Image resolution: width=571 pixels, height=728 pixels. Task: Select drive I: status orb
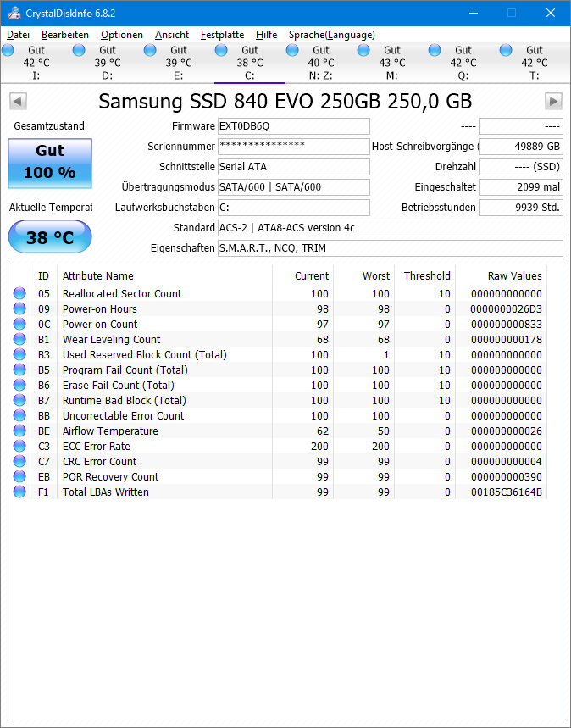(8, 50)
